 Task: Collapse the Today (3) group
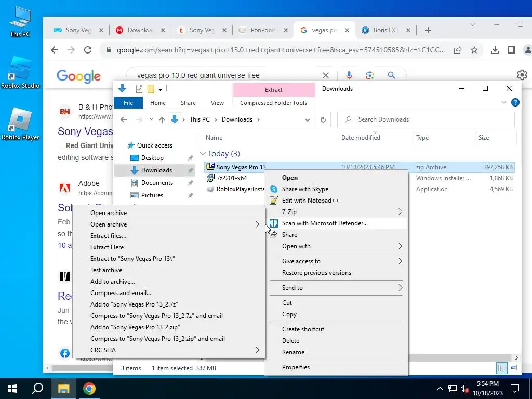[203, 154]
